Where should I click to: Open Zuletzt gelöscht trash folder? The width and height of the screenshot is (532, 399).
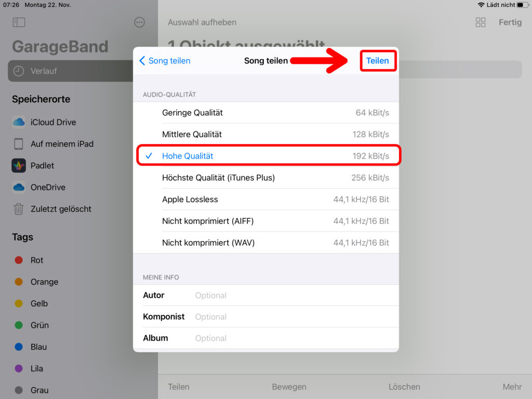[60, 209]
